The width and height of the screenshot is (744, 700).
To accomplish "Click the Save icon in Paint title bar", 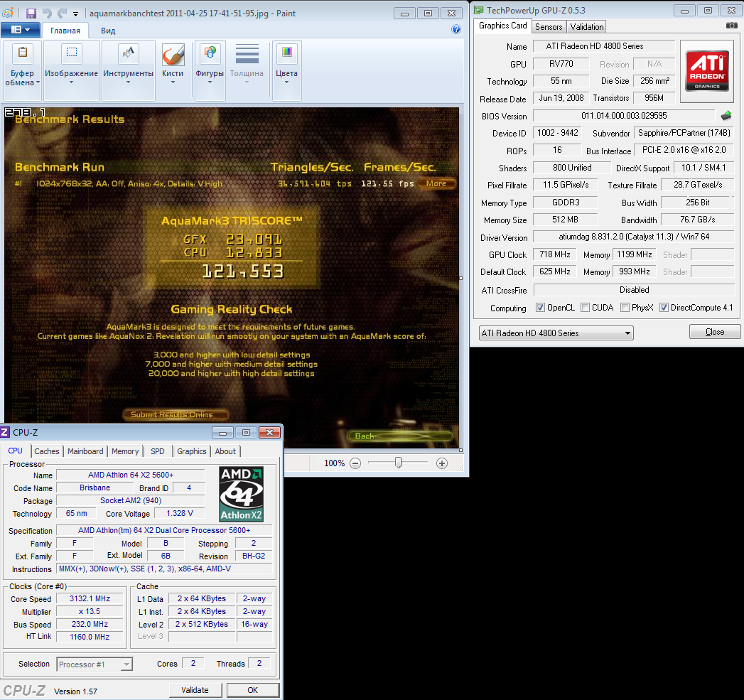I will [x=31, y=14].
